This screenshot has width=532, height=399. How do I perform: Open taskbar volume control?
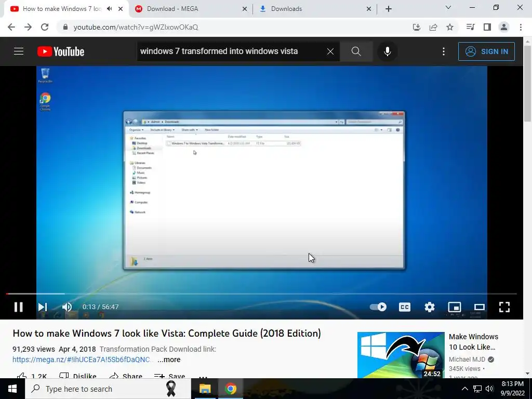click(x=489, y=389)
